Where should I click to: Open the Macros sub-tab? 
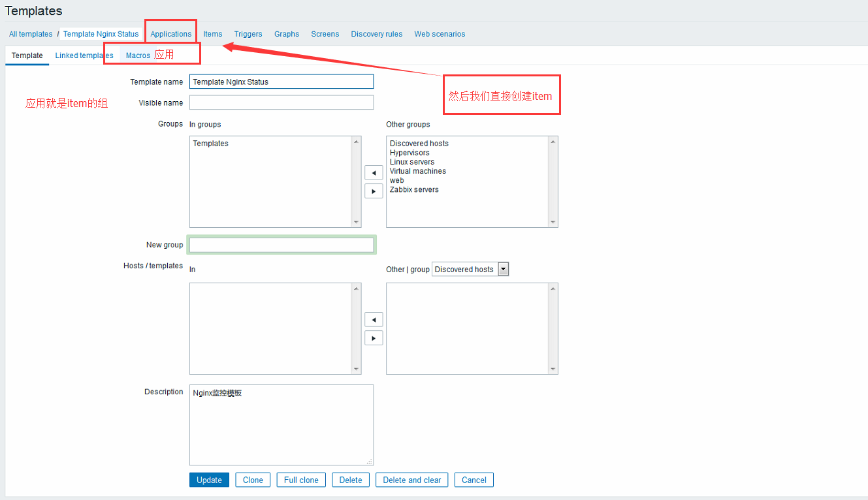138,55
